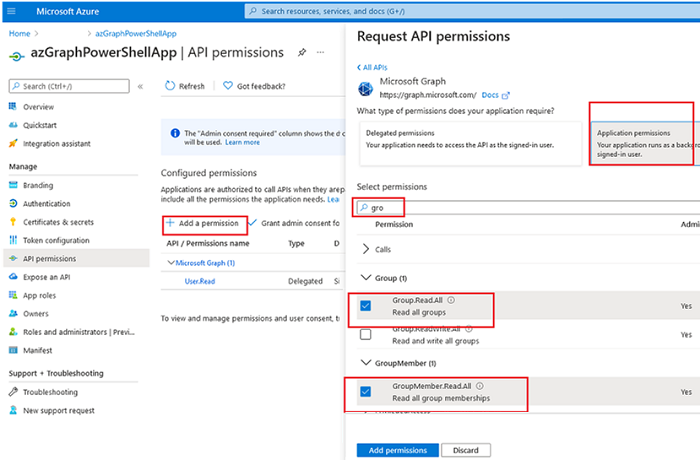Check the Group.ReadWrite.All permission checkbox
Image resolution: width=700 pixels, height=460 pixels.
[x=366, y=334]
